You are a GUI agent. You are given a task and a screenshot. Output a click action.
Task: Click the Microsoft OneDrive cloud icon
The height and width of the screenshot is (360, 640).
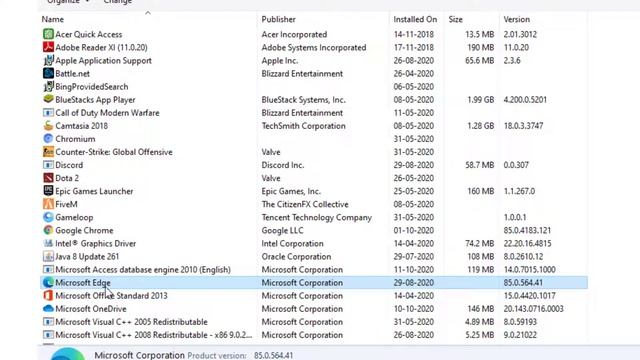tap(48, 309)
